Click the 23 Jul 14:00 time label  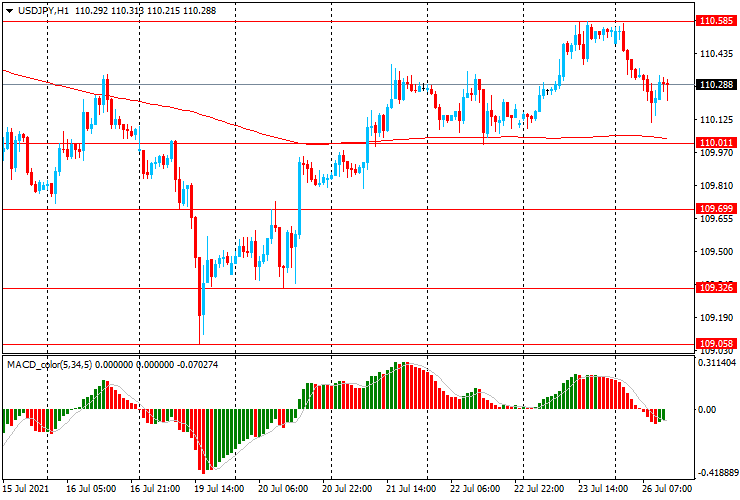[603, 488]
